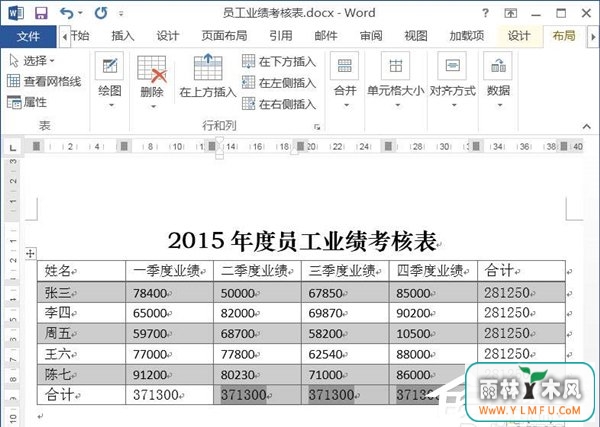Click the tab selector at ruler corner
This screenshot has height=427, width=600.
(x=13, y=147)
